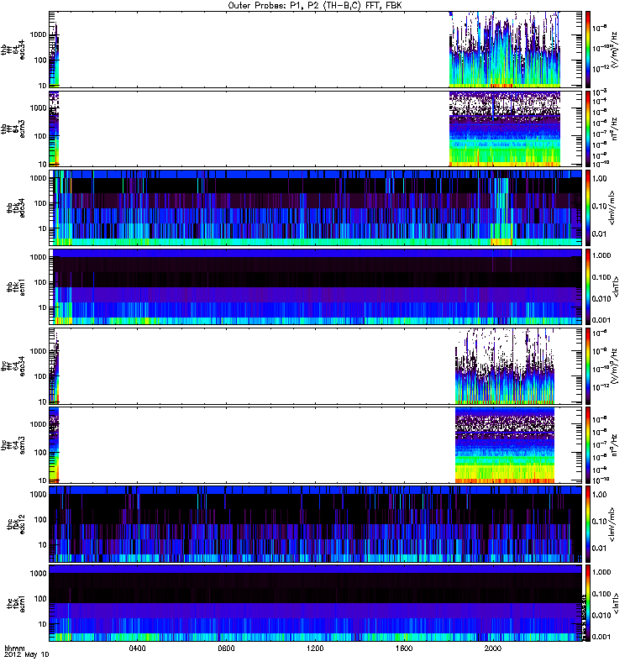This screenshot has height=672, width=630.
Task: Click the 1000 frequency tick of the thb fbk scm1 panel
Action: coord(38,257)
